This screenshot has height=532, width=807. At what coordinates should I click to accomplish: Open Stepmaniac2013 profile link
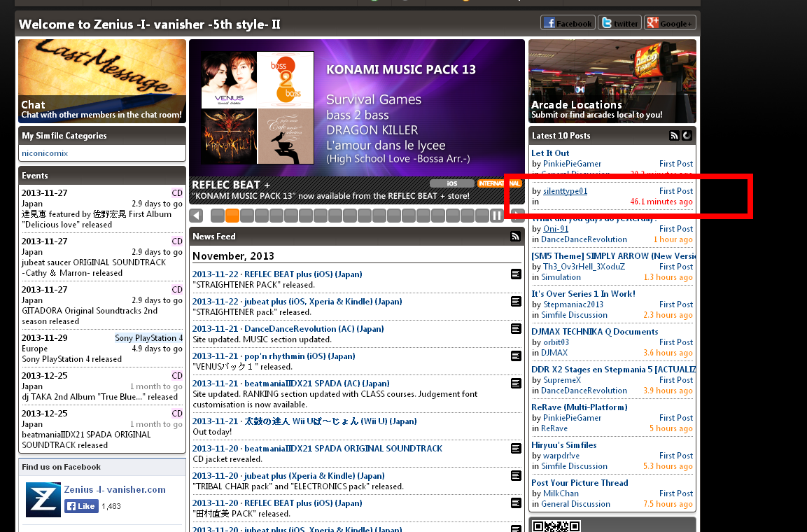(x=573, y=304)
